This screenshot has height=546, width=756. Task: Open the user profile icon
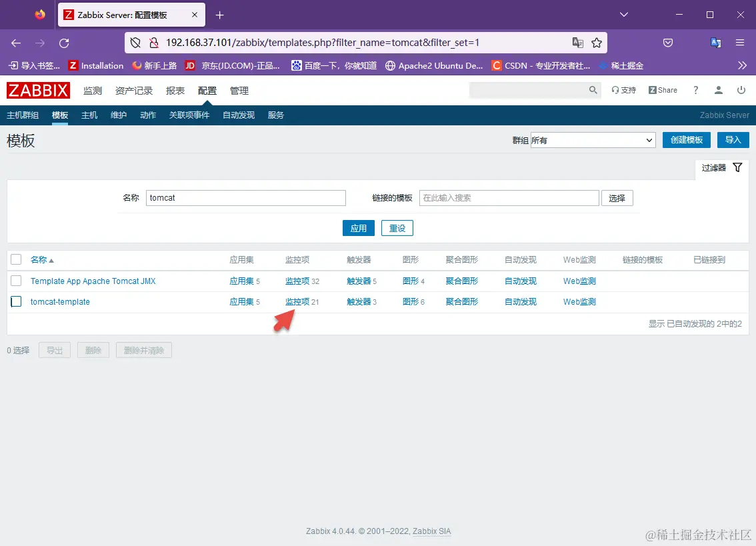(x=719, y=90)
